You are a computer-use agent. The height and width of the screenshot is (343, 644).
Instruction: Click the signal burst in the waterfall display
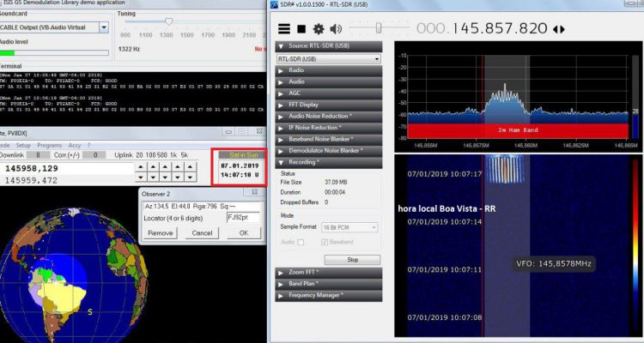[x=505, y=169]
